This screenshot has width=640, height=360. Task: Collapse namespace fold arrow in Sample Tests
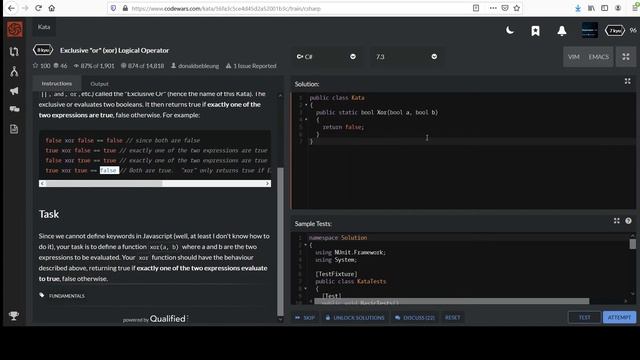305,245
